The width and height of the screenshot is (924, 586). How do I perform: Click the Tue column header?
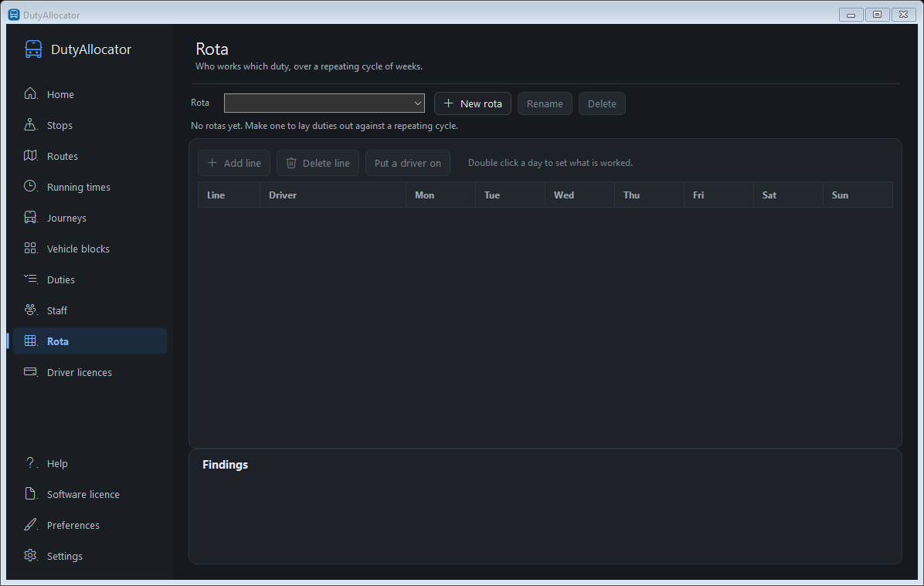[511, 195]
